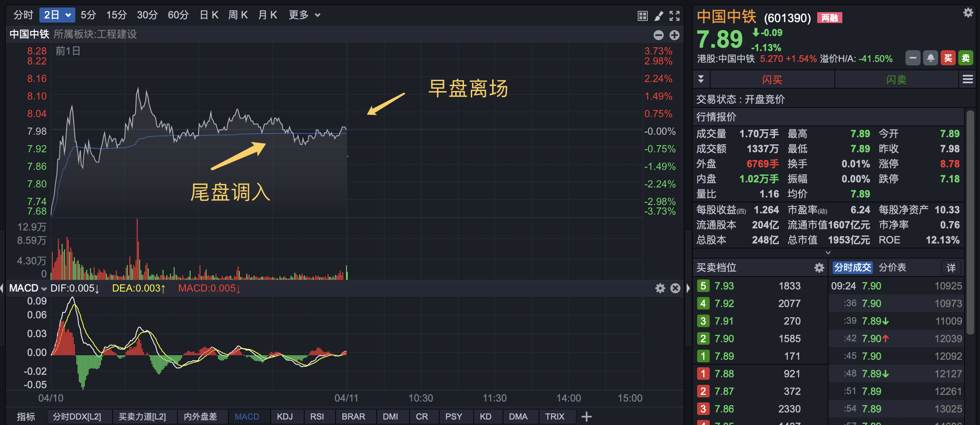Close the MACD indicator panel
This screenshot has height=425, width=980.
coord(675,288)
